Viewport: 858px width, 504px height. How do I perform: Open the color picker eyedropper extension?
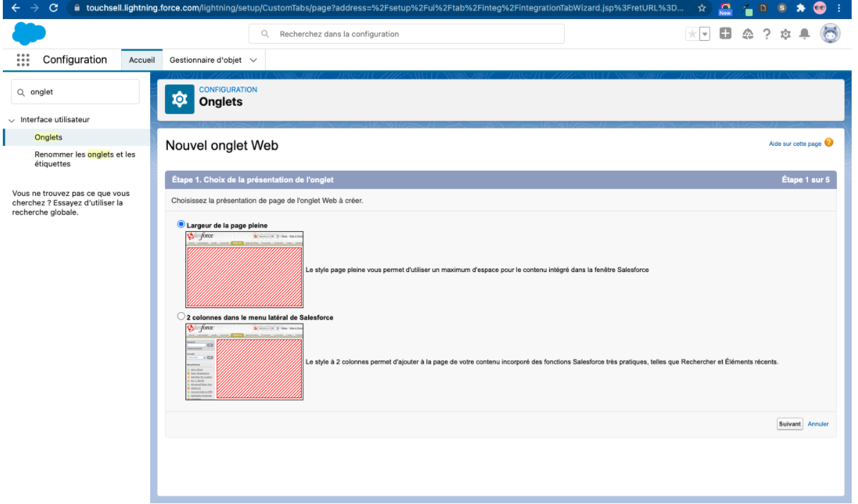[749, 7]
